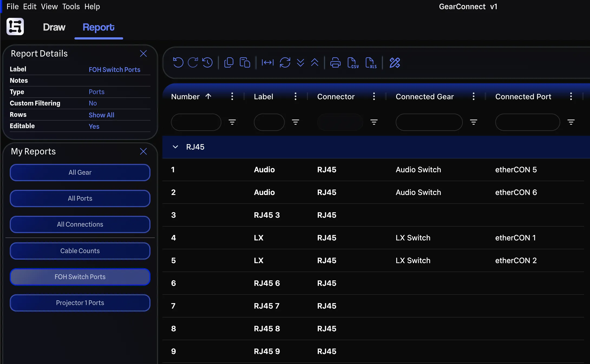Click Rows value Show All
The image size is (590, 364).
(101, 115)
